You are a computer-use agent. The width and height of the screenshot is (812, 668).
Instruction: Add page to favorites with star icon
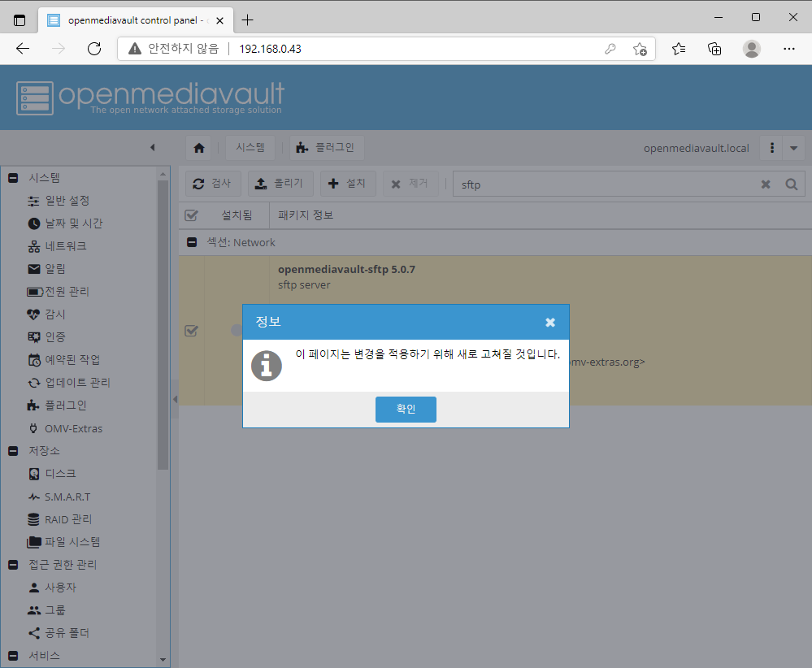640,49
